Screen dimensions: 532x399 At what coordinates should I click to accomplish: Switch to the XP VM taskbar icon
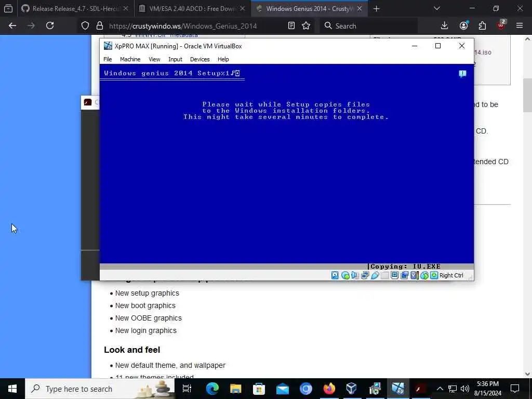pos(398,389)
